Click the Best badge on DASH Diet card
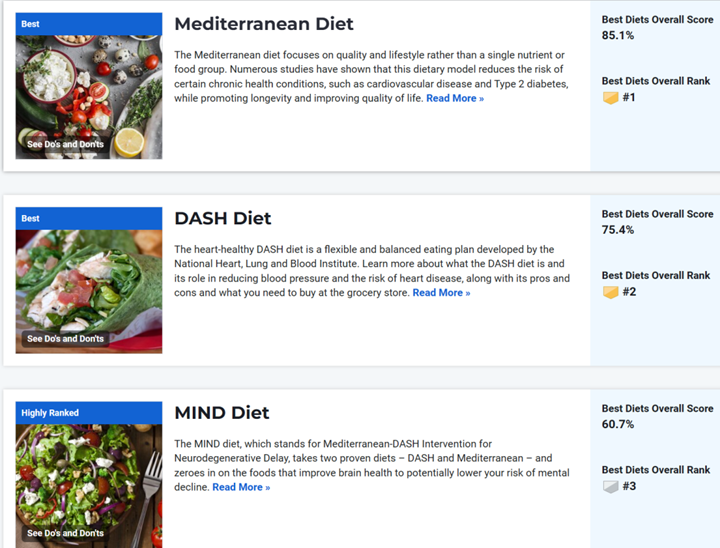Screen dimensions: 720x548 31,218
